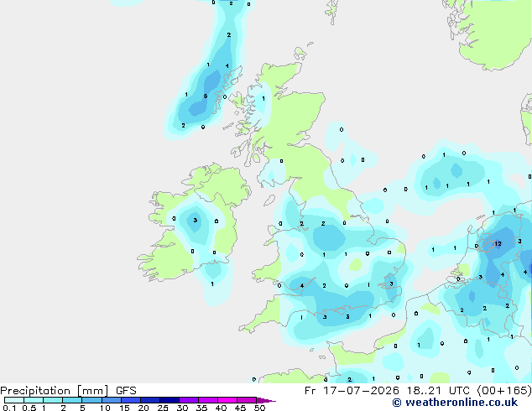Click the '12' precipitation value over the Netherlands
Image resolution: width=532 pixels, height=411 pixels.
pyautogui.click(x=498, y=244)
